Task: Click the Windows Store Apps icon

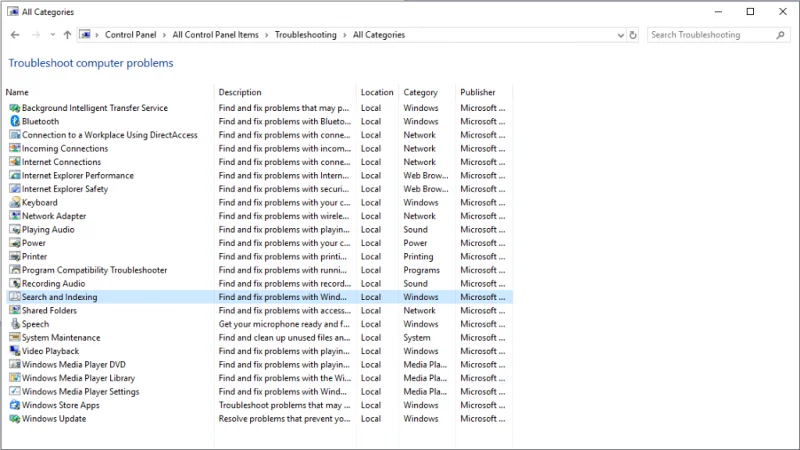Action: click(15, 405)
